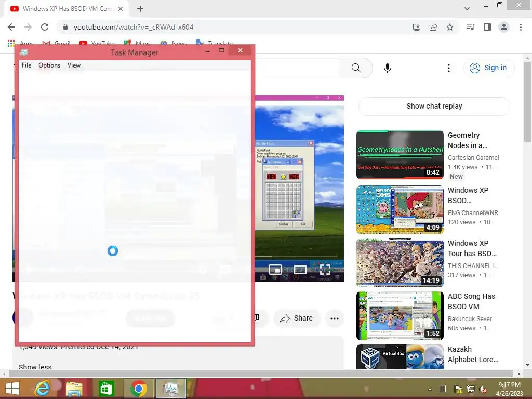Click the Geometry Nodes in a... title
The width and height of the screenshot is (532, 399).
coord(468,140)
